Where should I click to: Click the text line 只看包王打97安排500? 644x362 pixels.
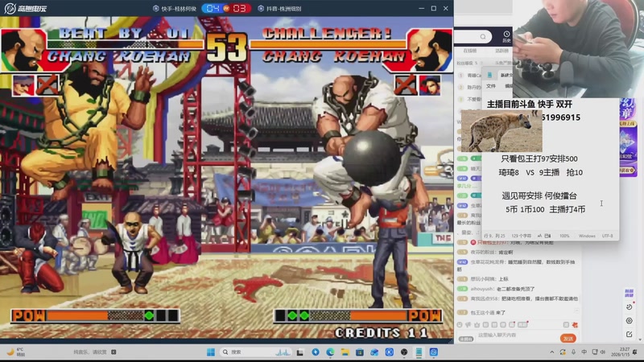click(x=539, y=158)
